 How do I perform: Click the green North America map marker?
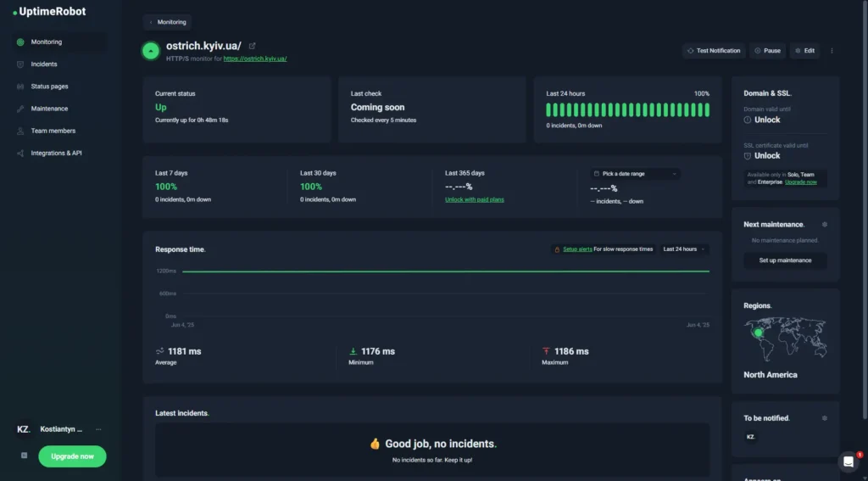tap(758, 333)
